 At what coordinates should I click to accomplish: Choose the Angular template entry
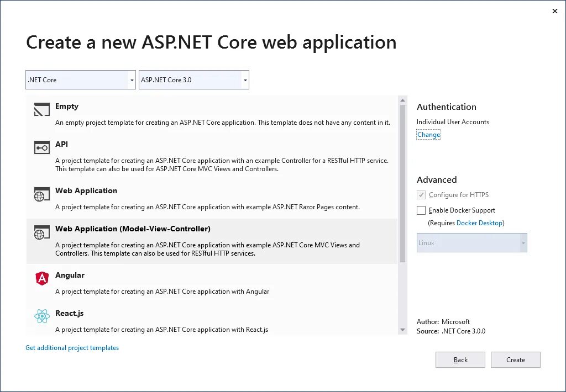(x=70, y=275)
